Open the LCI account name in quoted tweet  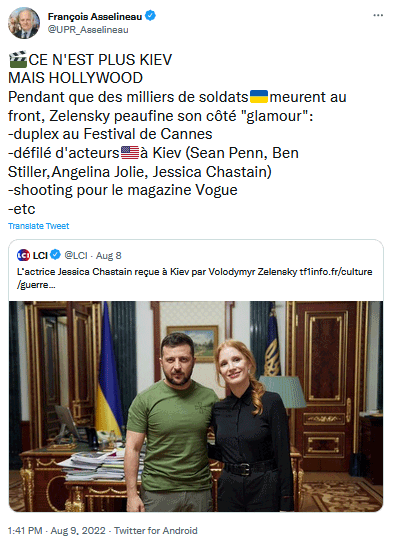point(40,255)
